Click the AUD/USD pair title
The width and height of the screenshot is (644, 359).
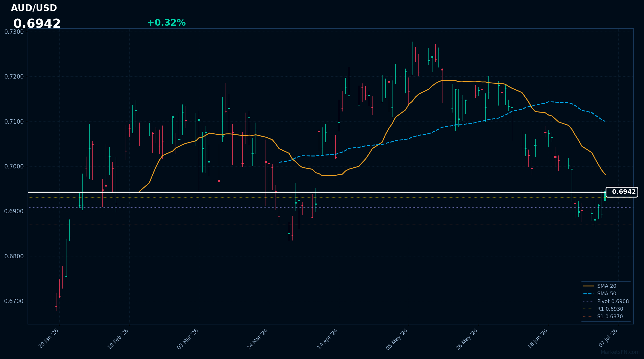click(34, 8)
